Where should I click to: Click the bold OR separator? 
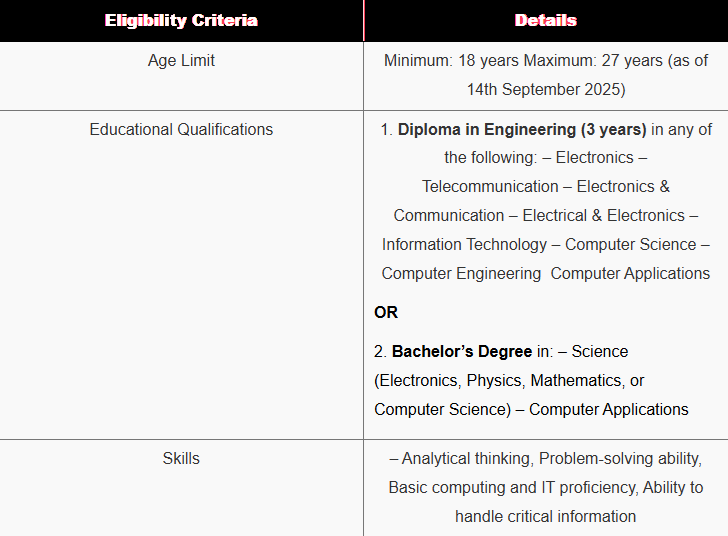tap(386, 312)
